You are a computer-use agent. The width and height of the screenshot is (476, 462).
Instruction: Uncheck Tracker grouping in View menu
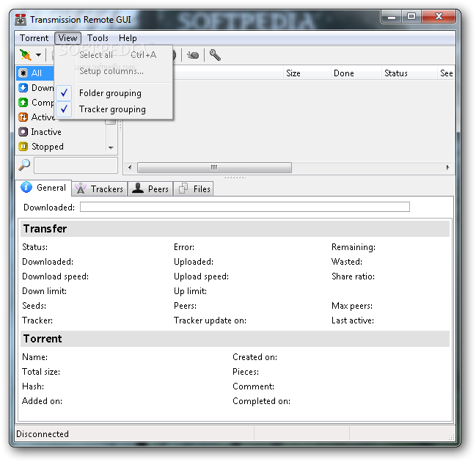pos(112,109)
